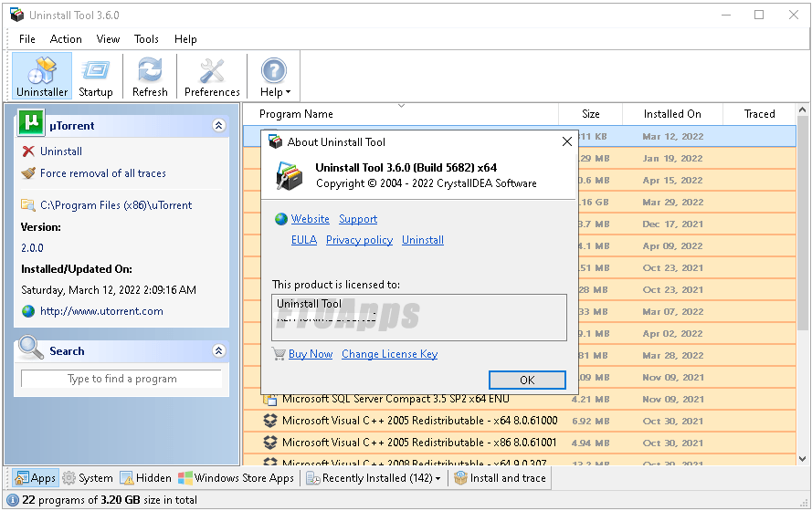Open the Privacy policy link
The height and width of the screenshot is (511, 812).
(359, 240)
